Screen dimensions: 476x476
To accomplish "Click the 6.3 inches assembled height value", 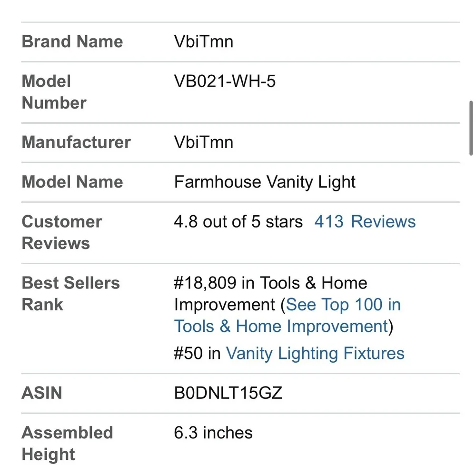I will [x=213, y=433].
